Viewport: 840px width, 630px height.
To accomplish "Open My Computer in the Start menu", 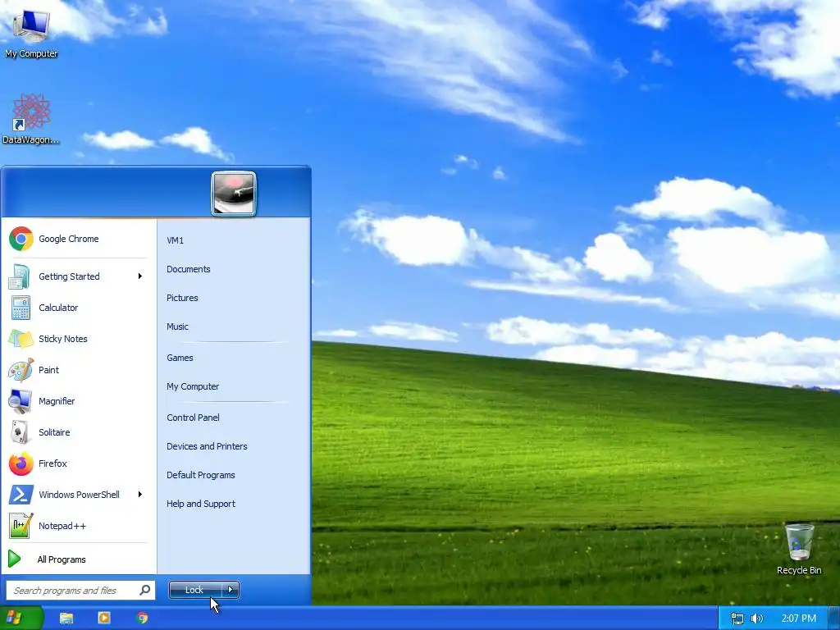I will point(193,387).
